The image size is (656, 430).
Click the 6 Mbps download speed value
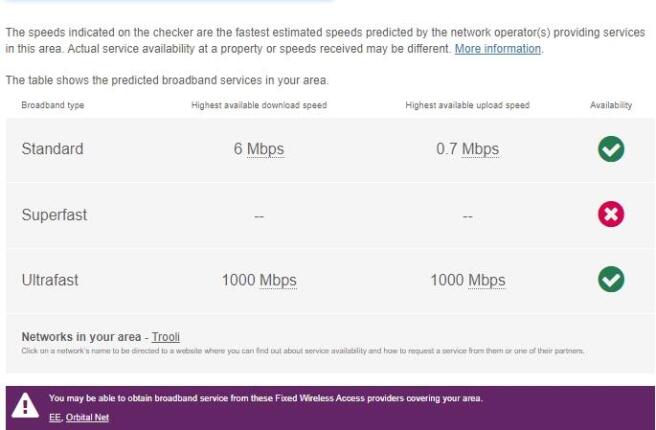(259, 149)
